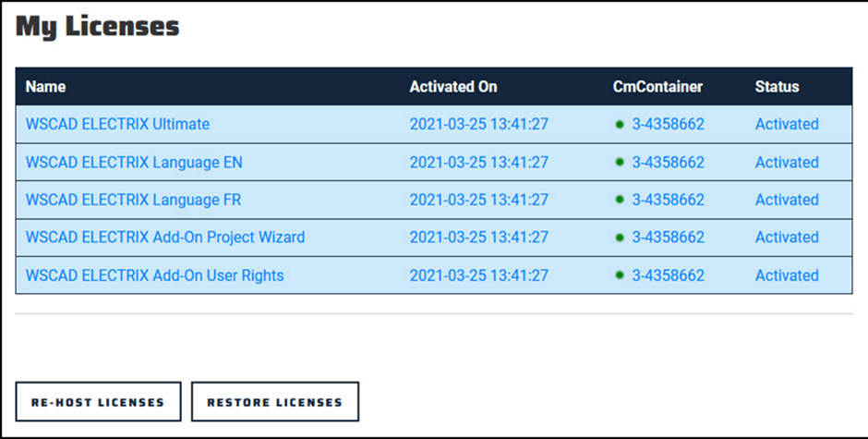Image resolution: width=868 pixels, height=439 pixels.
Task: Open CmContainer 3-4358662 in Language EN row
Action: pos(669,163)
